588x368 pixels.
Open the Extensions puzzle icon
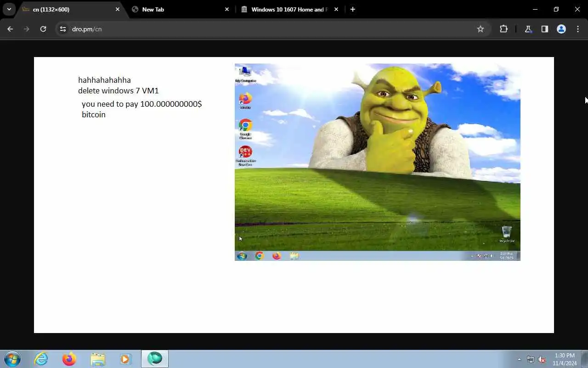504,29
